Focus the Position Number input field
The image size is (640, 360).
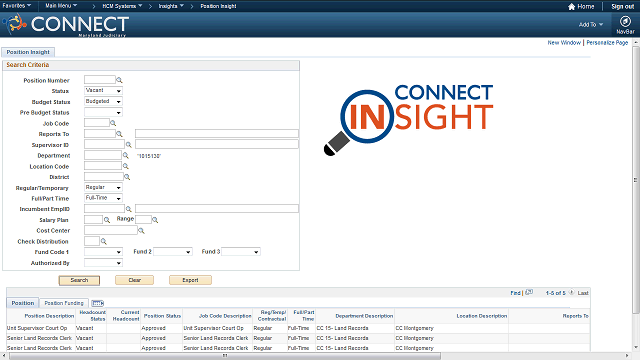coord(100,80)
